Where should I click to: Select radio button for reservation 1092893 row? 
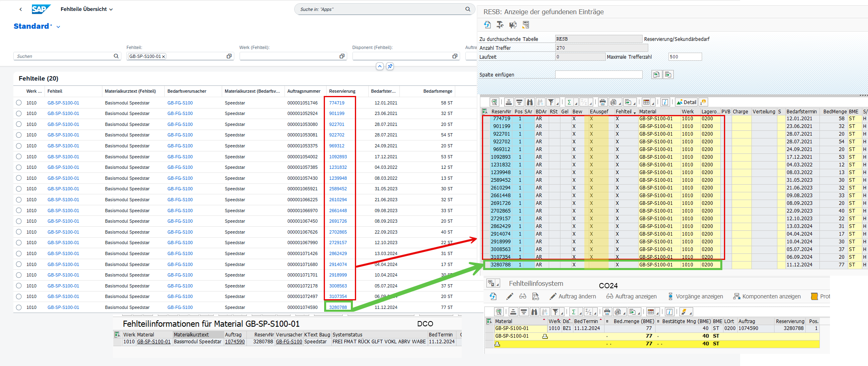pos(19,157)
